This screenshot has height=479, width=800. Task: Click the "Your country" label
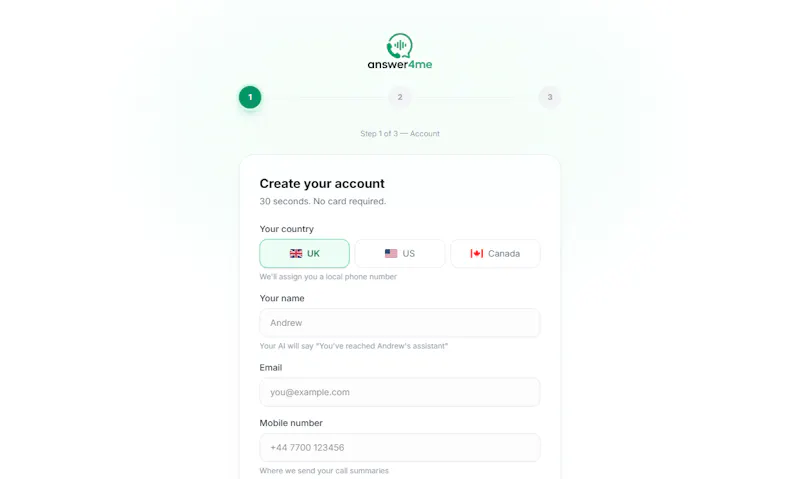[286, 229]
